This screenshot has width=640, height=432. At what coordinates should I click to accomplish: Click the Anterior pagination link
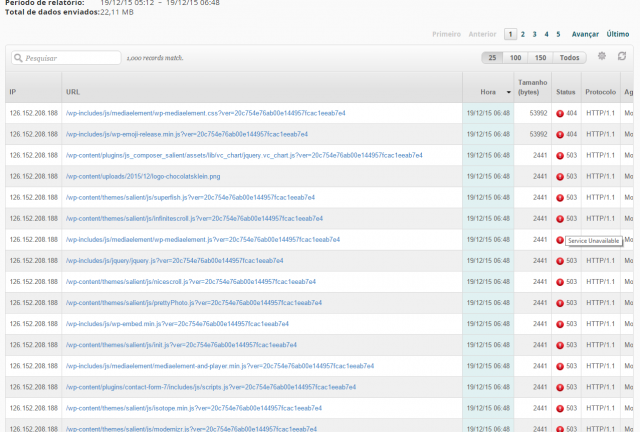[x=482, y=34]
